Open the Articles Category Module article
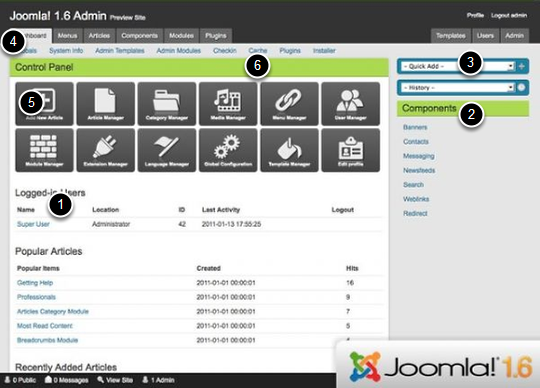 pos(53,312)
